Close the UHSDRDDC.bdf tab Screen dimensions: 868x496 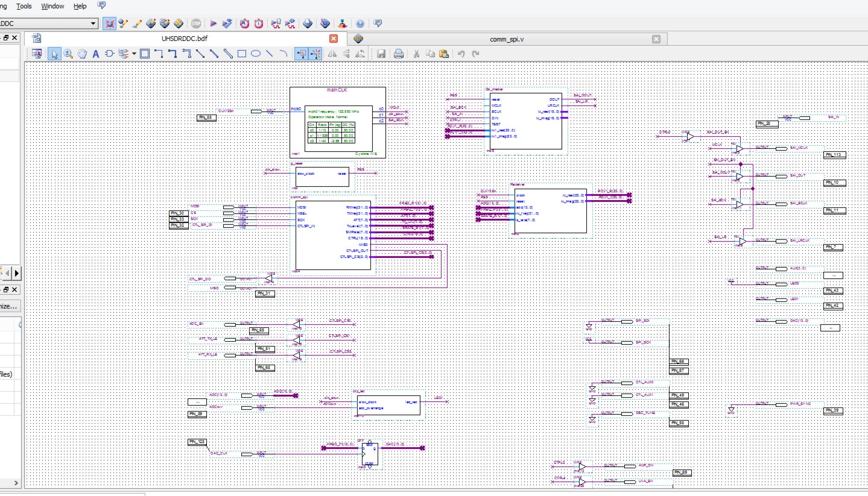click(x=334, y=39)
